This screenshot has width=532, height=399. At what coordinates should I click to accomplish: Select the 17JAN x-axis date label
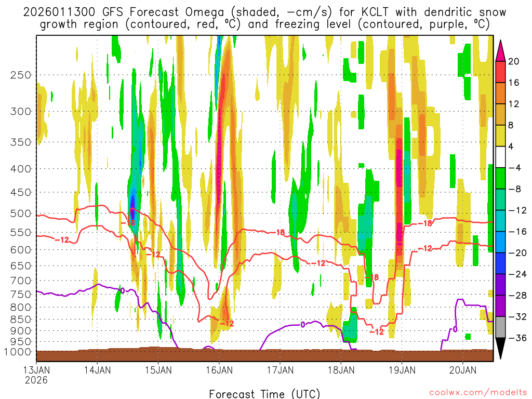[280, 370]
